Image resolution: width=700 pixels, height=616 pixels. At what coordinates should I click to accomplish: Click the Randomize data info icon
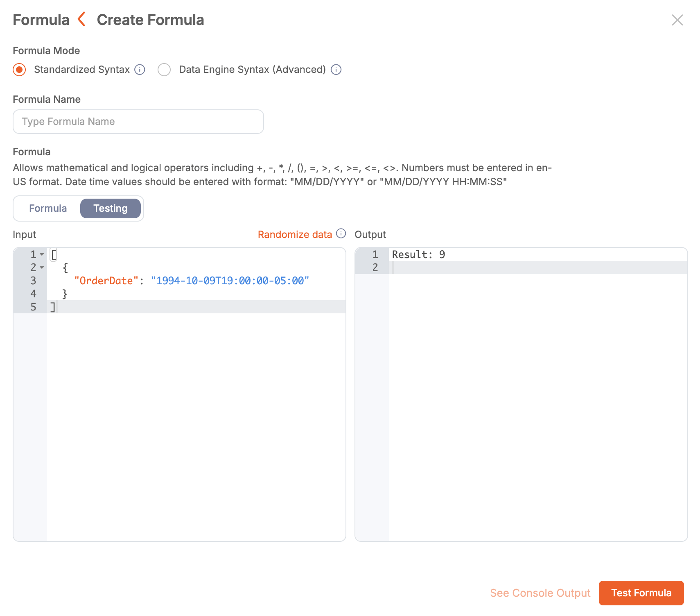(x=341, y=233)
